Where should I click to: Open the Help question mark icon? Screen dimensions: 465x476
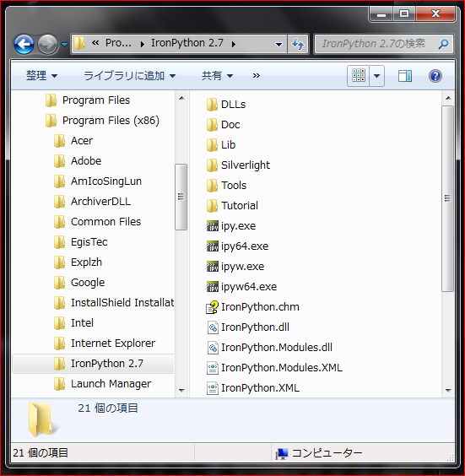tap(435, 76)
